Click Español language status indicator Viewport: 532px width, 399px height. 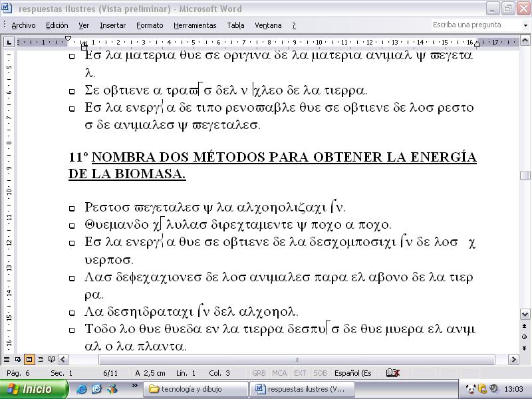(353, 373)
